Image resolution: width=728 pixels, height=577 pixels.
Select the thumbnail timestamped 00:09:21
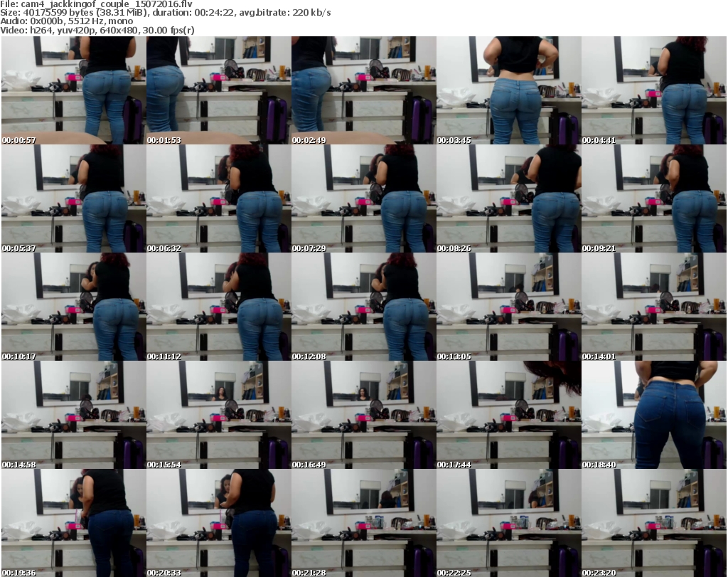click(654, 198)
